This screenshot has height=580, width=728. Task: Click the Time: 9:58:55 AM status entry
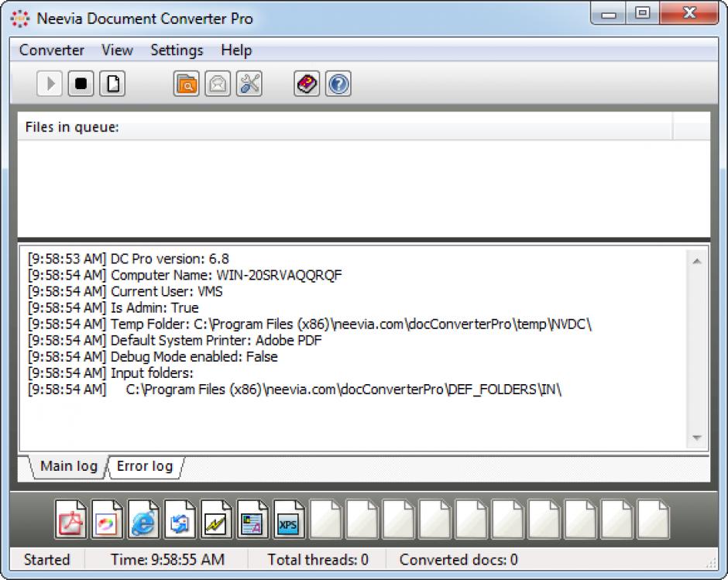[x=167, y=560]
